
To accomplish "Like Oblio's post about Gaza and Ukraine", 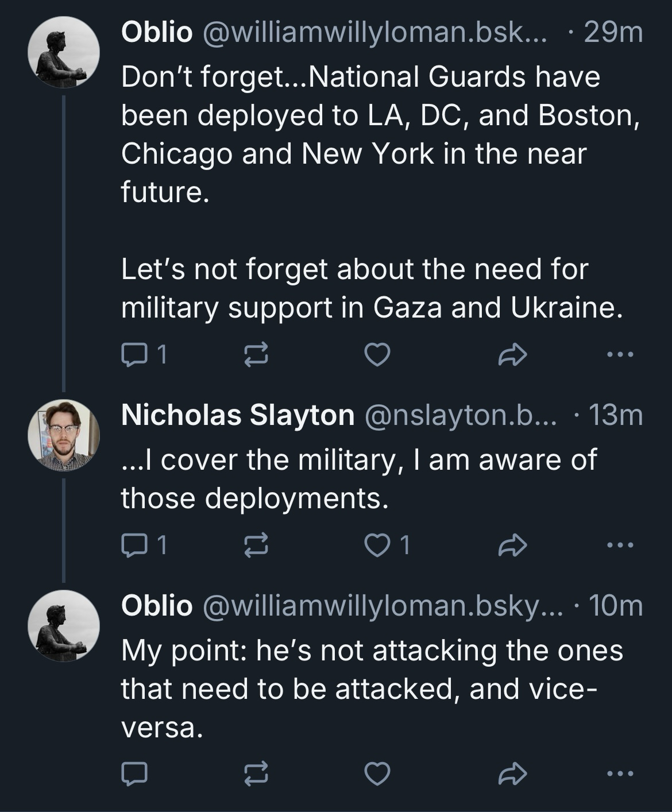I will click(378, 354).
